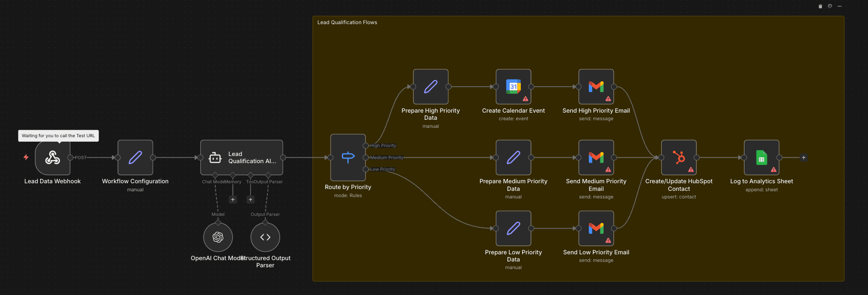Click 'Workflow Configuration' node label
Image resolution: width=868 pixels, height=295 pixels.
pos(135,181)
